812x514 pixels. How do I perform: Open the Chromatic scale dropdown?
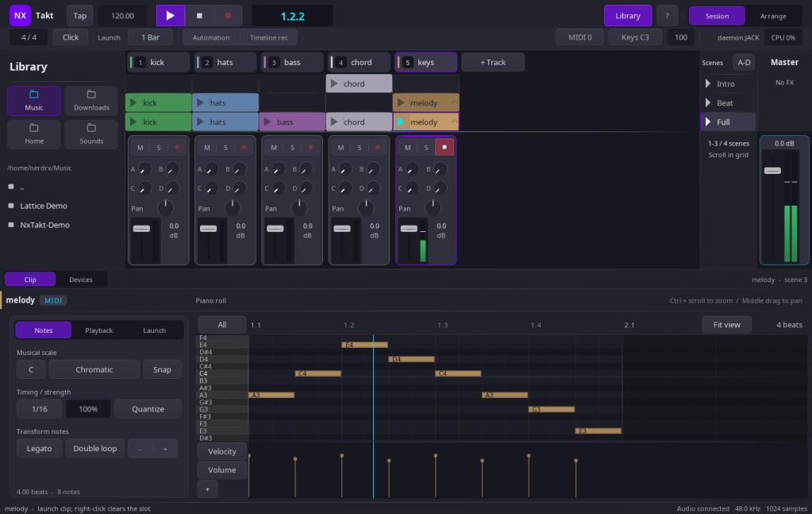[94, 369]
